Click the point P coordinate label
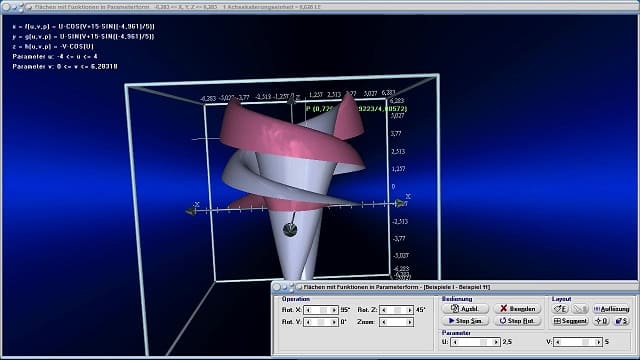Image resolution: width=640 pixels, height=360 pixels. 356,109
